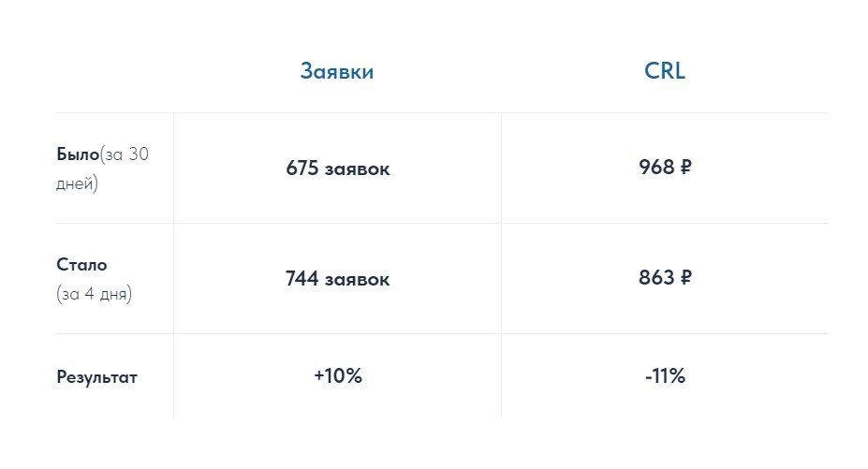
Task: Click the ruble sign after 863
Action: point(685,278)
